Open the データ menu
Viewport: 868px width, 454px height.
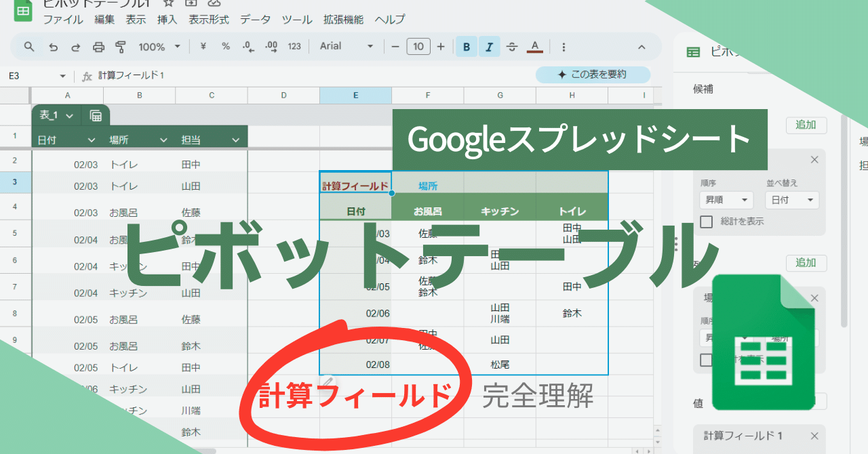click(255, 20)
